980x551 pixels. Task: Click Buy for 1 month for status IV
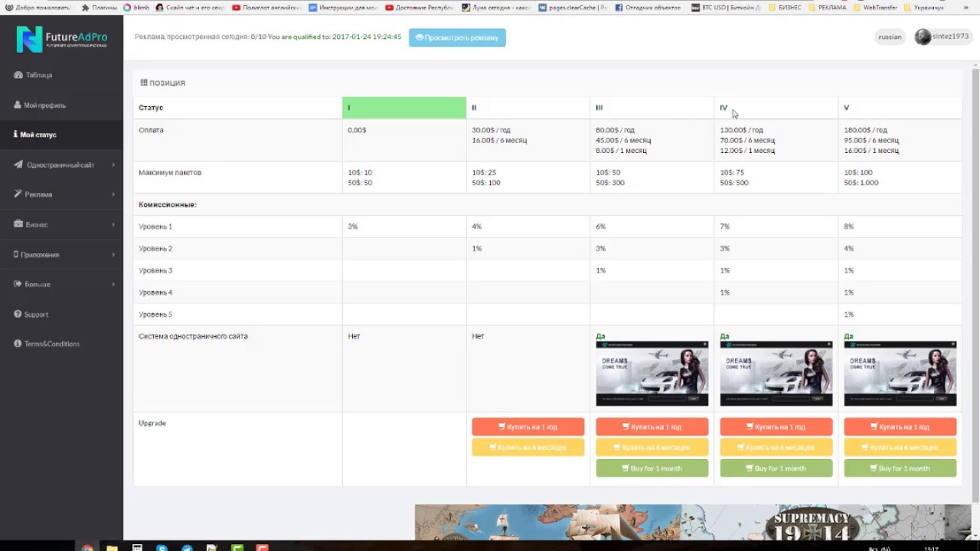776,468
